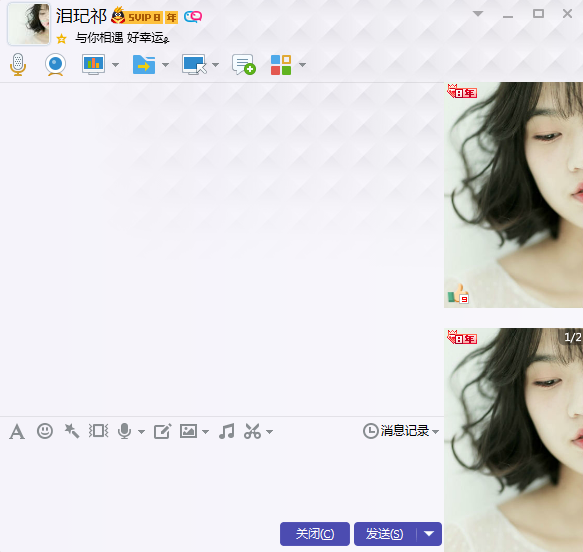The width and height of the screenshot is (583, 552).
Task: Expand the screenshot scissors dropdown arrow
Action: point(270,432)
